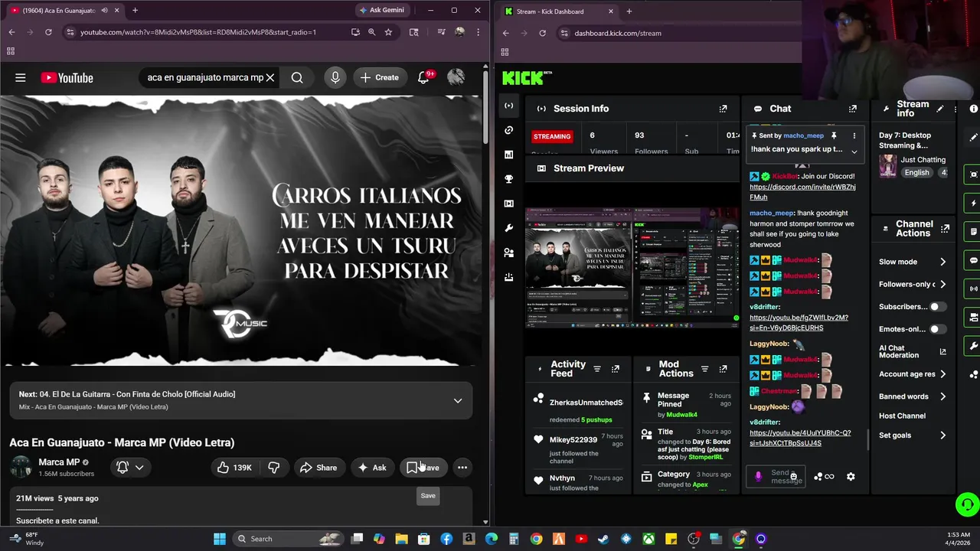Save the video to a playlist
Image resolution: width=980 pixels, height=551 pixels.
(x=423, y=468)
